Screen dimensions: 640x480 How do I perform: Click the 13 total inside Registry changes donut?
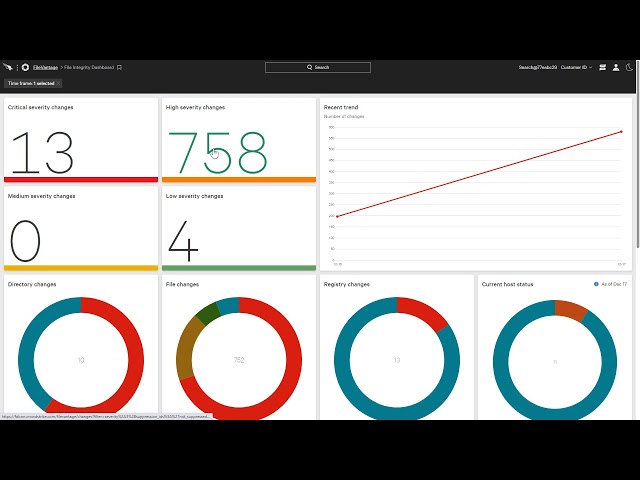tap(397, 360)
